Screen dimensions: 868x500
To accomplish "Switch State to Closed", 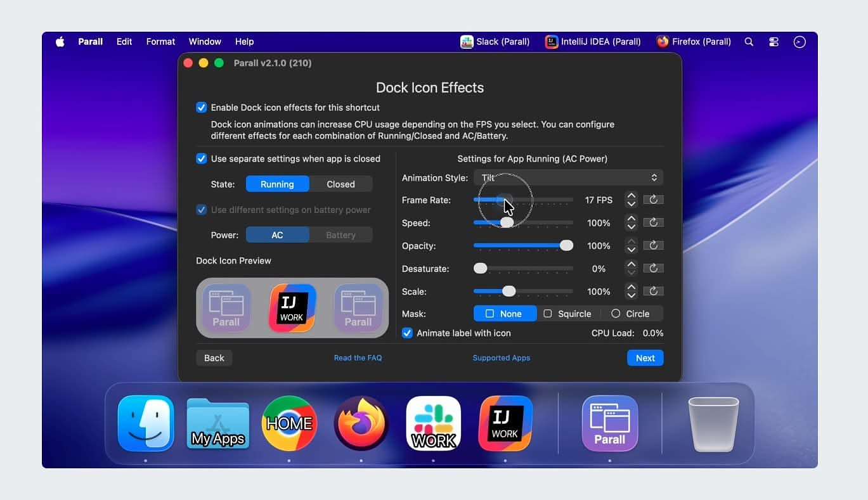I will tap(340, 184).
